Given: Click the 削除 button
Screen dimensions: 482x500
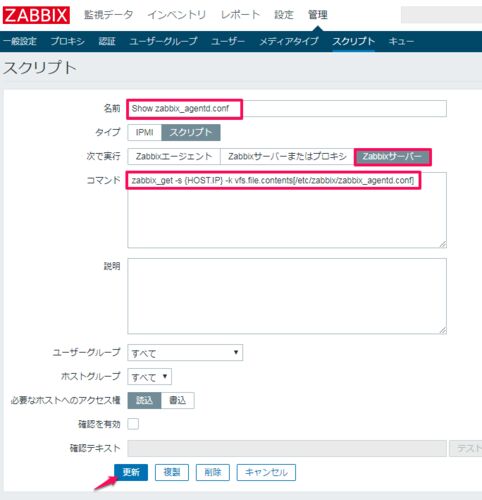Looking at the screenshot, I should pyautogui.click(x=213, y=472).
